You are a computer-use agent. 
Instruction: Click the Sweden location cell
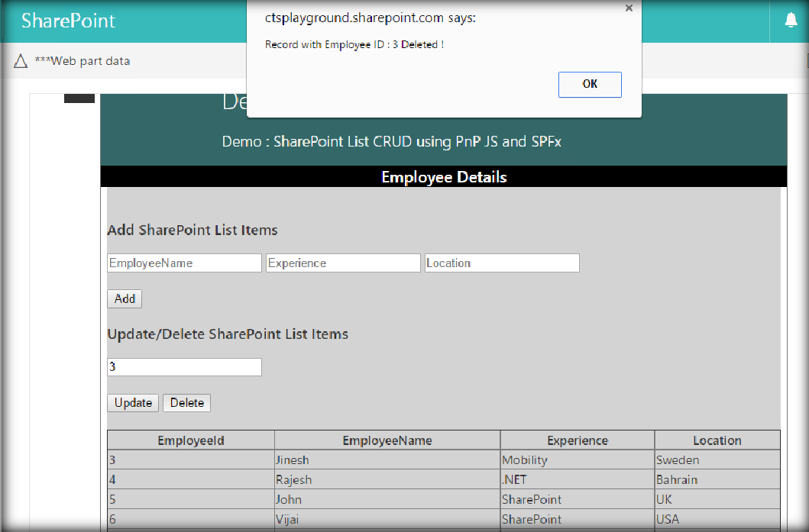[x=717, y=459]
